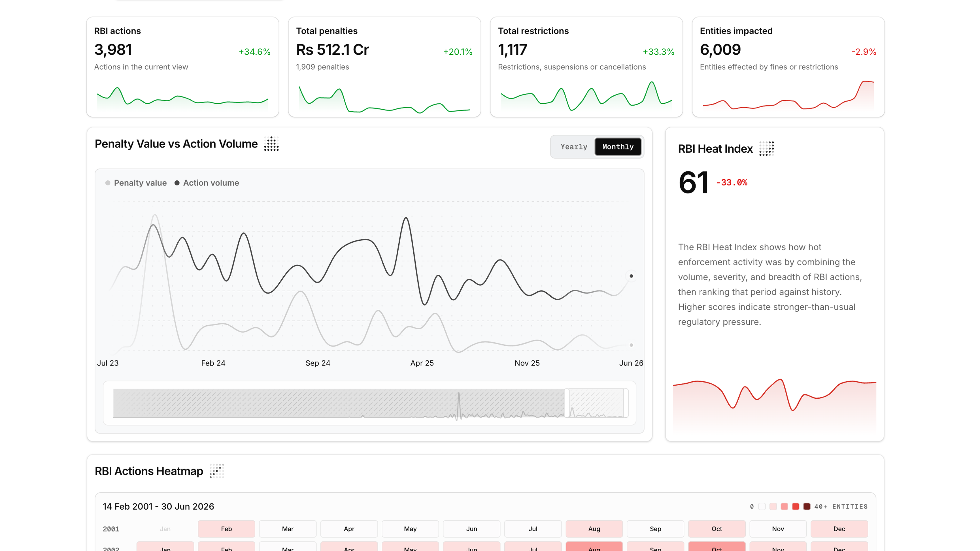
Task: Click the 2001 year row label
Action: (111, 529)
